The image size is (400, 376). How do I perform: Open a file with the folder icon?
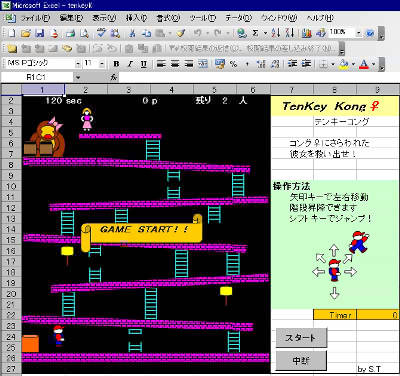[x=26, y=33]
